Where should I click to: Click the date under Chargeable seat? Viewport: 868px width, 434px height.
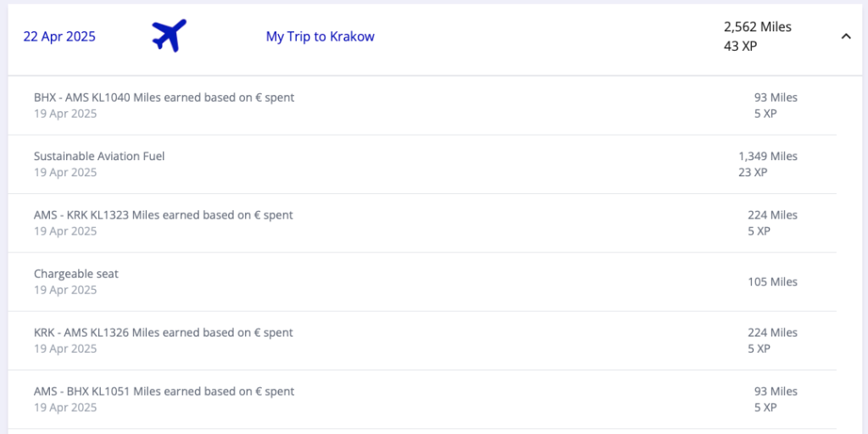click(65, 290)
